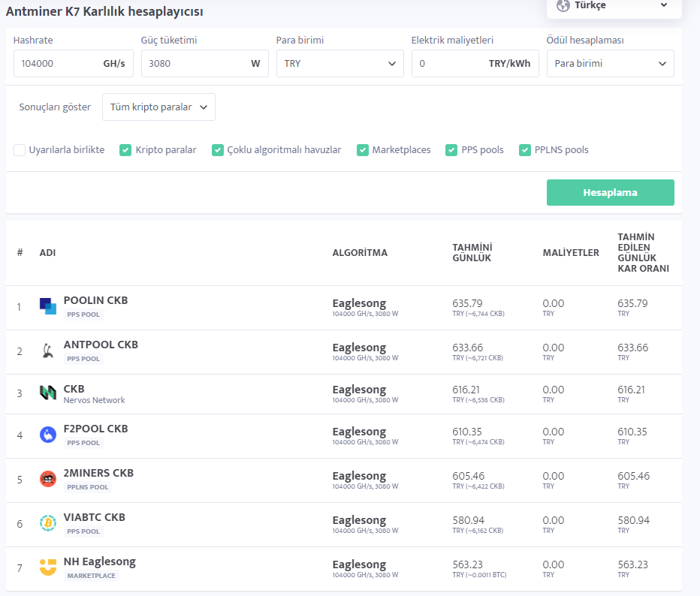This screenshot has height=596, width=700.
Task: Click the 2Miners CKB logo icon
Action: [48, 479]
